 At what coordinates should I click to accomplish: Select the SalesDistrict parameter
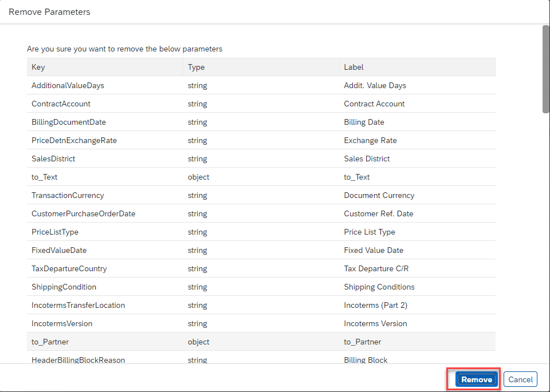53,159
